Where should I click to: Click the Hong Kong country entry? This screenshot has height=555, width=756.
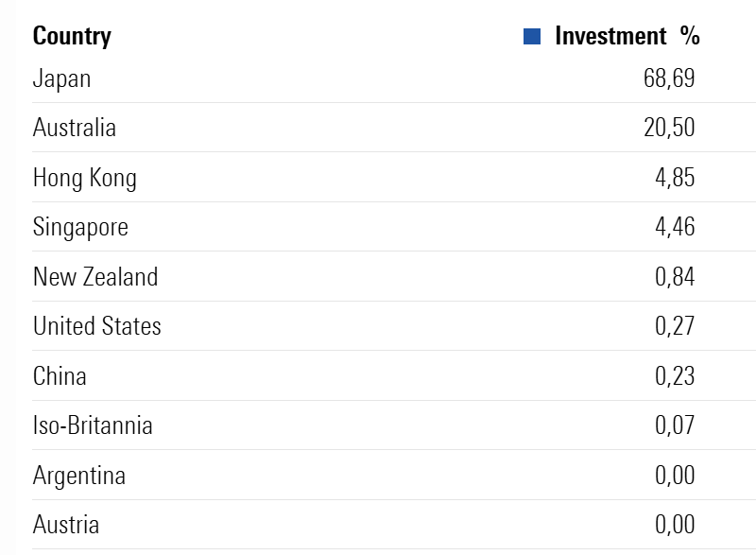point(85,179)
